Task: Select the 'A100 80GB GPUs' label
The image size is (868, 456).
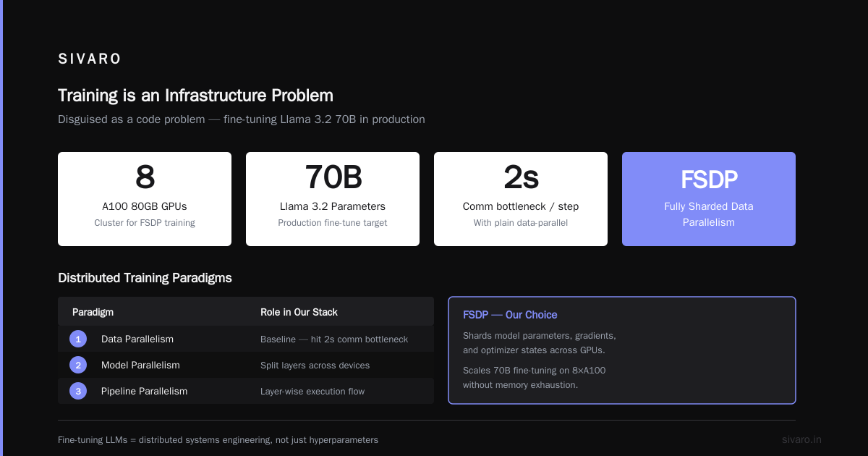Action: [x=145, y=206]
